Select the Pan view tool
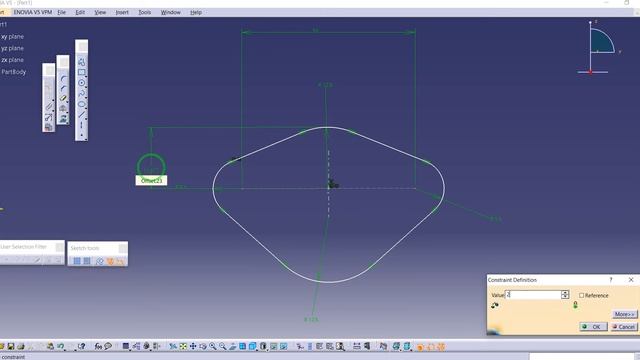This screenshot has height=360, width=640. click(x=193, y=347)
